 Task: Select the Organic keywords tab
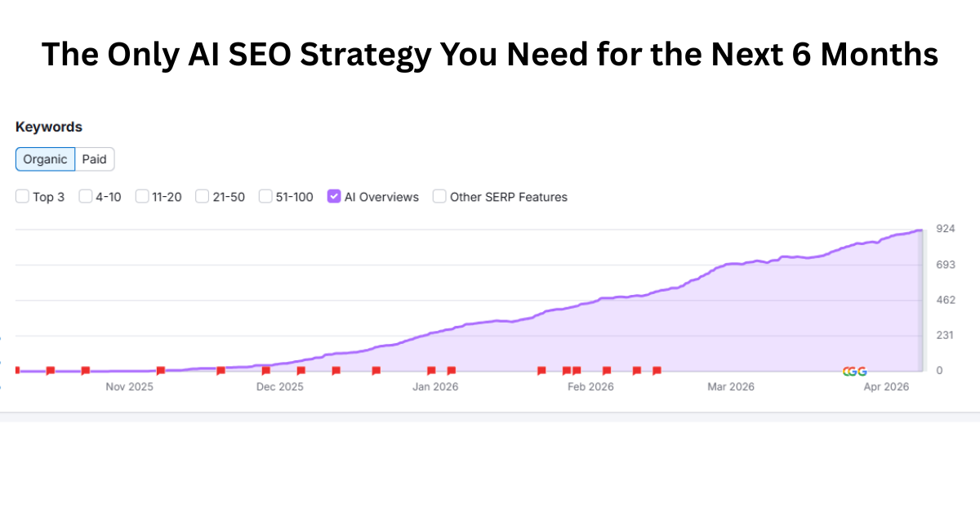(45, 158)
